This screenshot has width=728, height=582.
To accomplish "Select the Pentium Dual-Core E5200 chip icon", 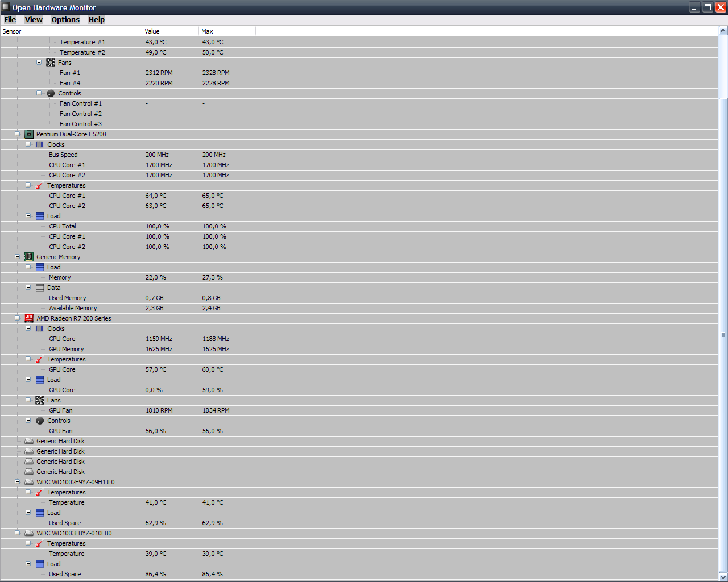I will pos(29,134).
